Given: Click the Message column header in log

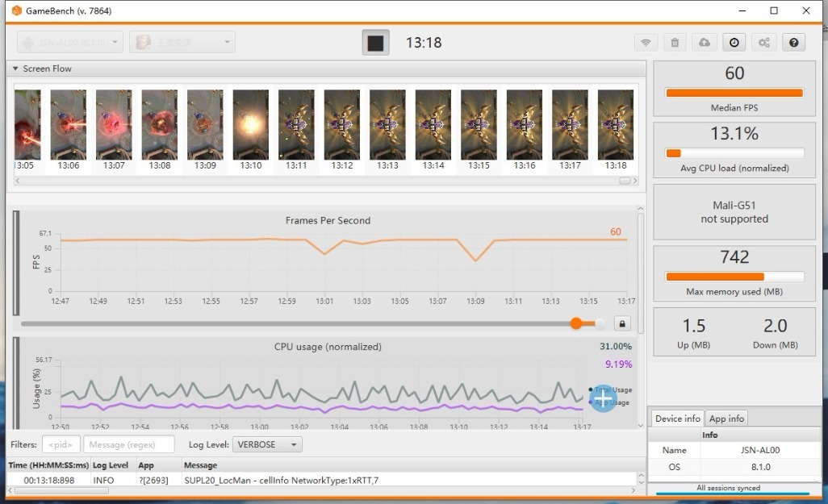Looking at the screenshot, I should 200,465.
